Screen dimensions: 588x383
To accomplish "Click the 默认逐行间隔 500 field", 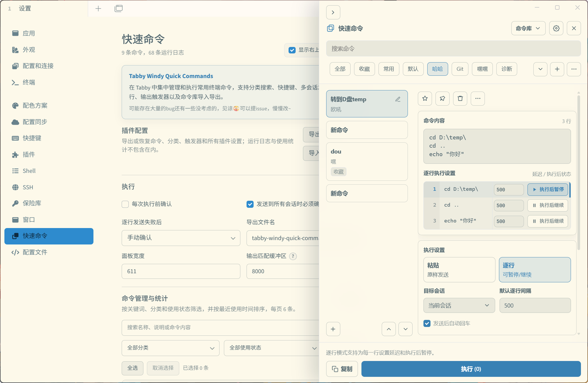I will coord(535,306).
